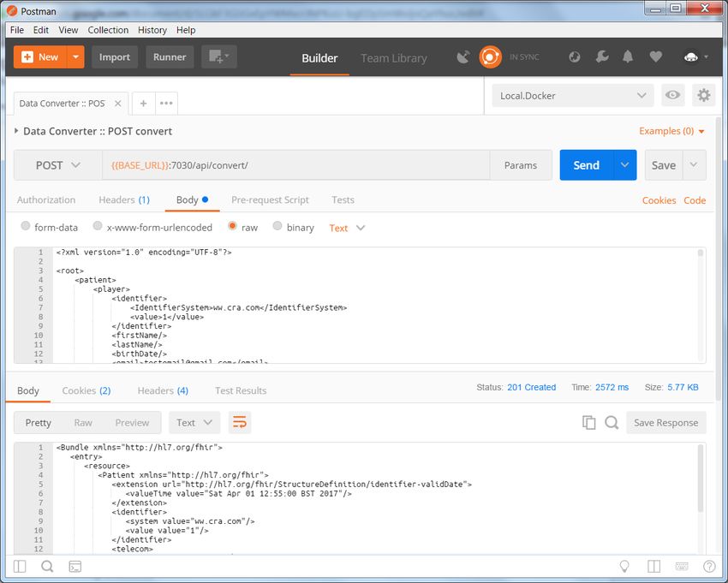Viewport: 728px width, 583px height.
Task: Open the Pre-request Script tab
Action: [270, 200]
